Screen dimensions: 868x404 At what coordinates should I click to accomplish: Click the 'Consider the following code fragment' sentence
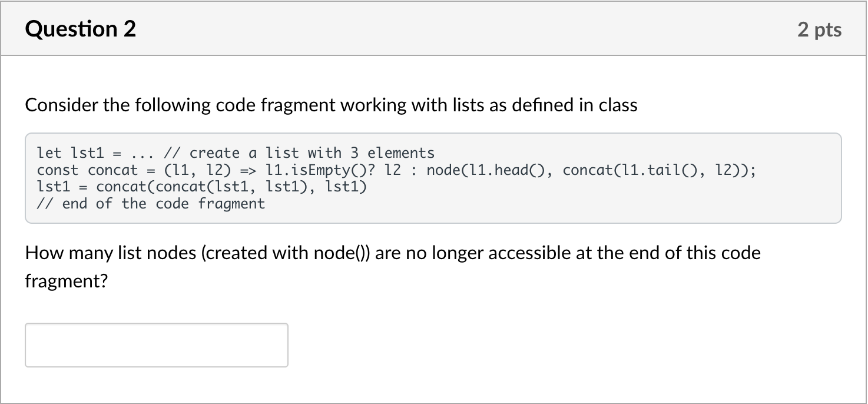(x=331, y=105)
